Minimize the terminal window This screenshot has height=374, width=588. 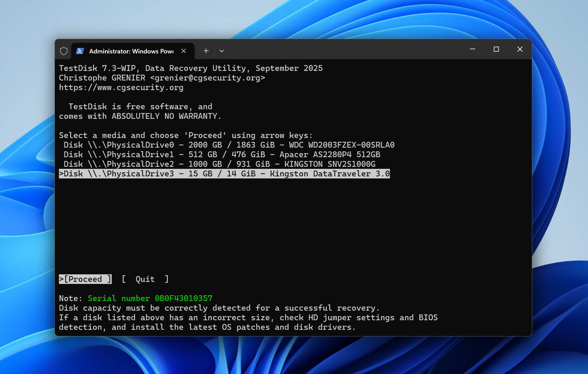[473, 49]
